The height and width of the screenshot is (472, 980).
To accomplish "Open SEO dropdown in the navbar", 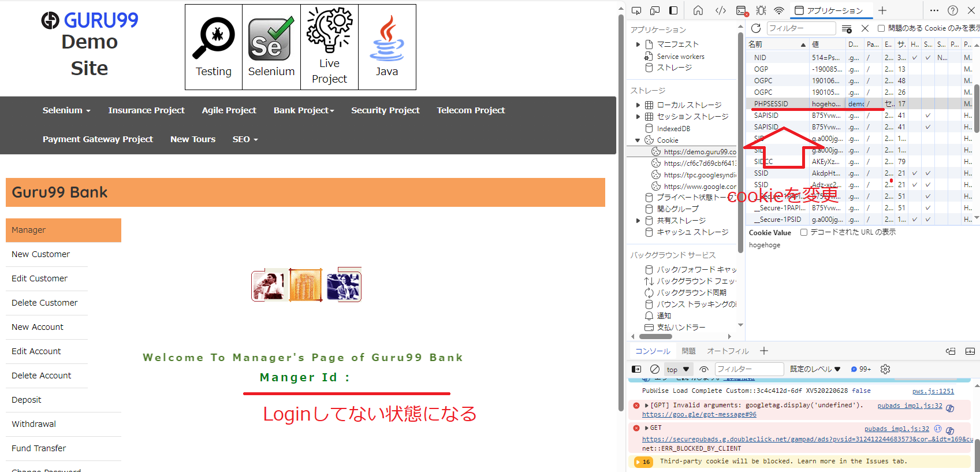I will click(x=245, y=139).
